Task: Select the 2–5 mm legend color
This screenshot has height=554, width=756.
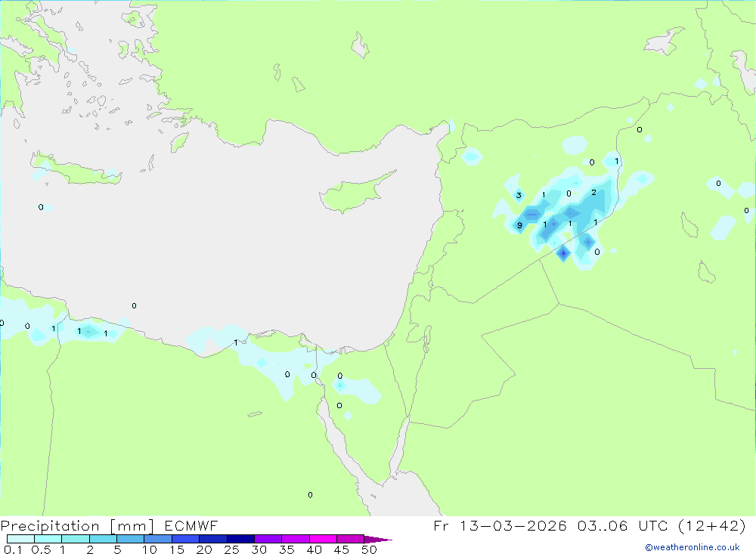Action: [103, 539]
